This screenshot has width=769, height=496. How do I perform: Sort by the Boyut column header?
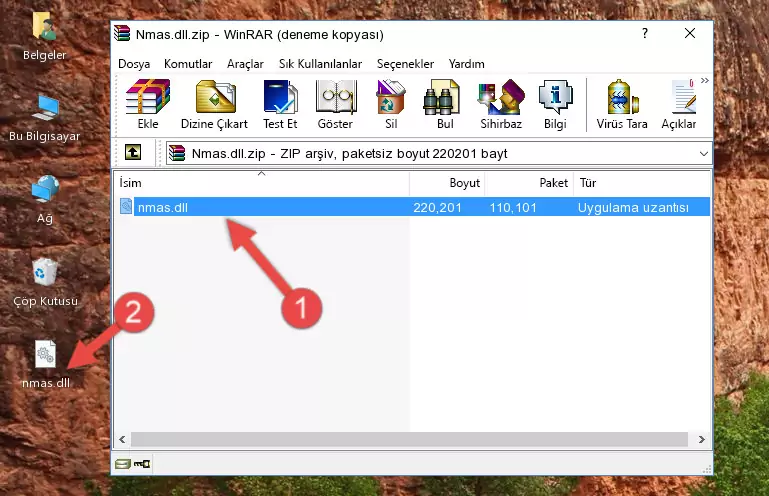coord(447,183)
